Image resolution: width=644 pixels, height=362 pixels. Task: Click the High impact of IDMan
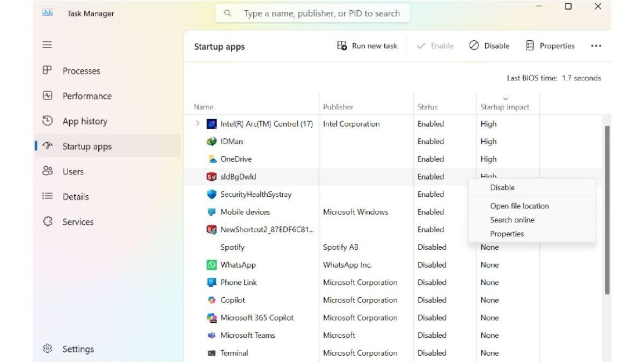tap(488, 142)
